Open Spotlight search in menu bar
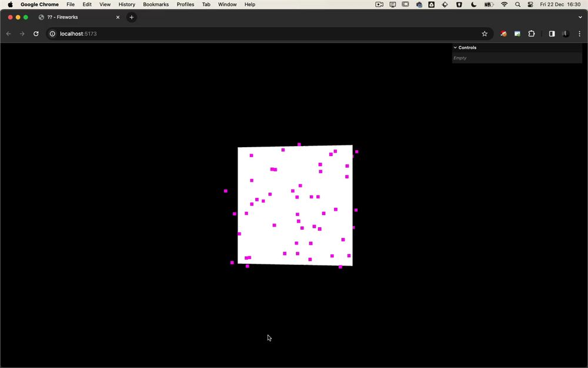588x368 pixels. coord(517,5)
